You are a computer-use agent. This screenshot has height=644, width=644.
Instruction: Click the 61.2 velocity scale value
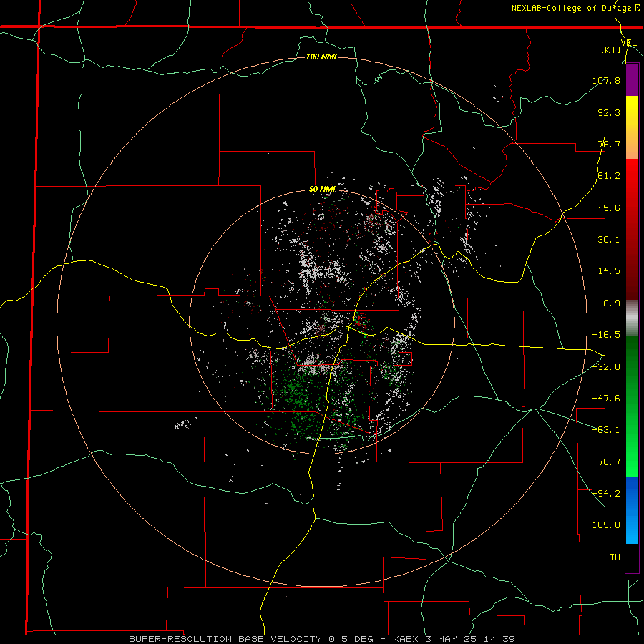609,176
